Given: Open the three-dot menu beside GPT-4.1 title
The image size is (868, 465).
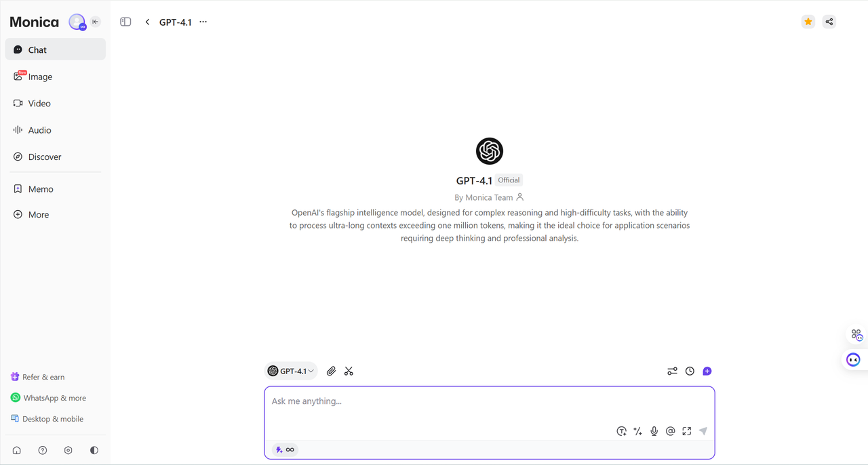Looking at the screenshot, I should tap(203, 22).
